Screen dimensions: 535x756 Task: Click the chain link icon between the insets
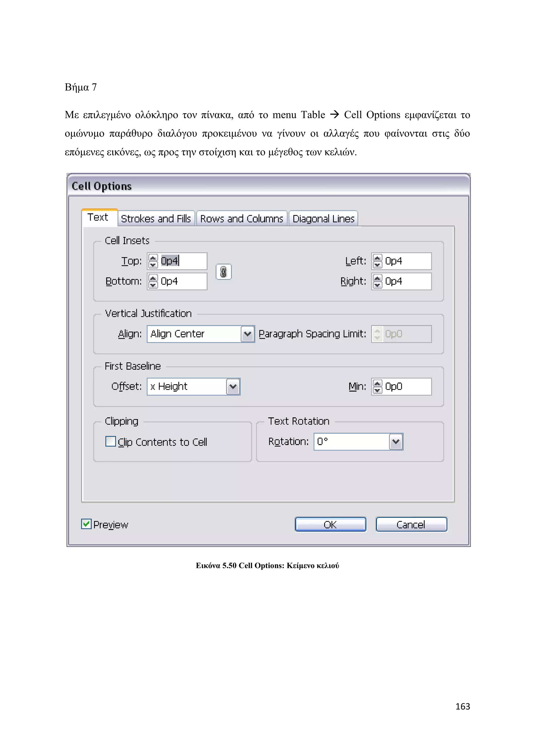click(x=223, y=272)
